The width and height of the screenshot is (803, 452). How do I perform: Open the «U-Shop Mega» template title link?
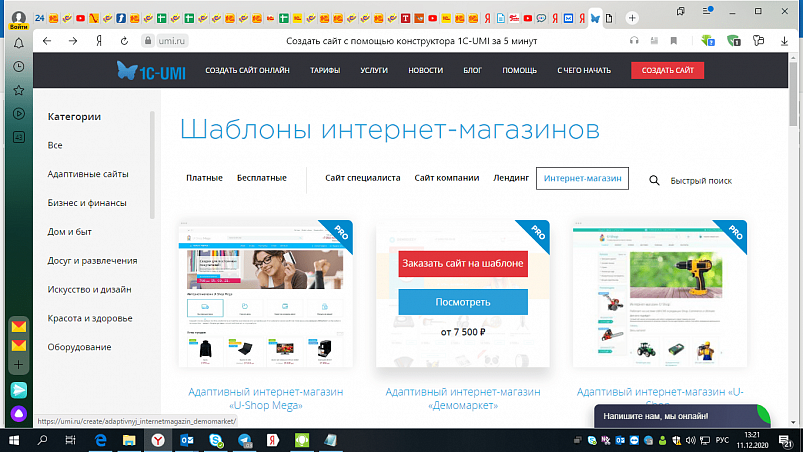point(266,398)
